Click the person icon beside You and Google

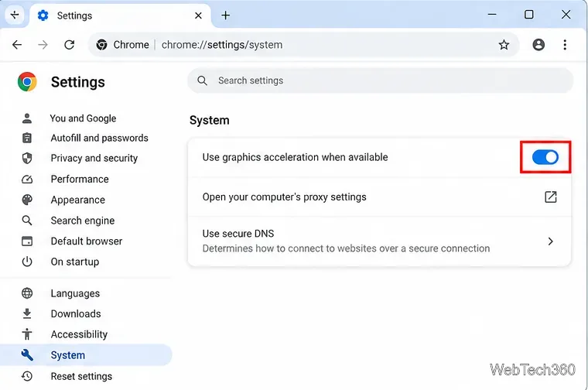27,118
